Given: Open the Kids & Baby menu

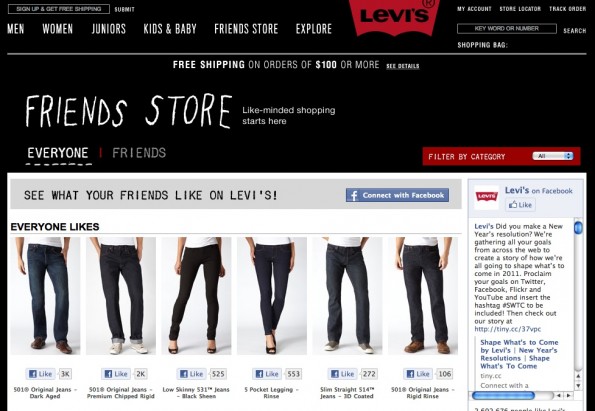Looking at the screenshot, I should [x=170, y=29].
